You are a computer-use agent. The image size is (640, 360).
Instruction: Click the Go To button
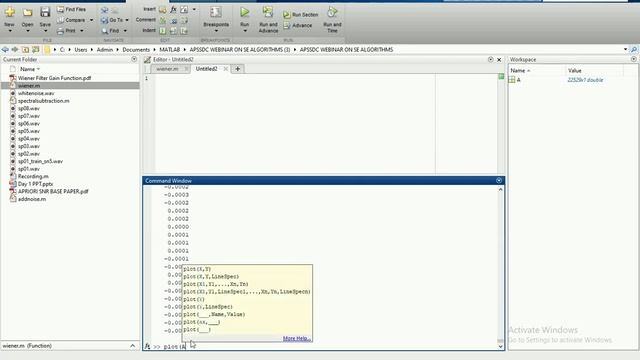click(112, 20)
